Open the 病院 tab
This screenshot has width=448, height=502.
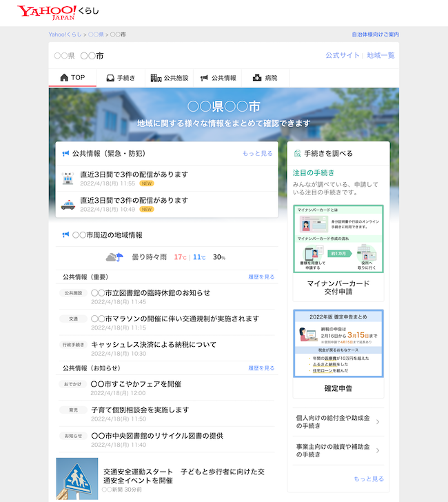click(265, 78)
